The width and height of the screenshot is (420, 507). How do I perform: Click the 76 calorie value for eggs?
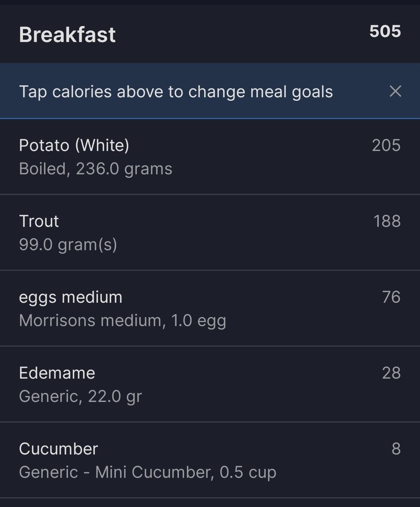tap(391, 297)
